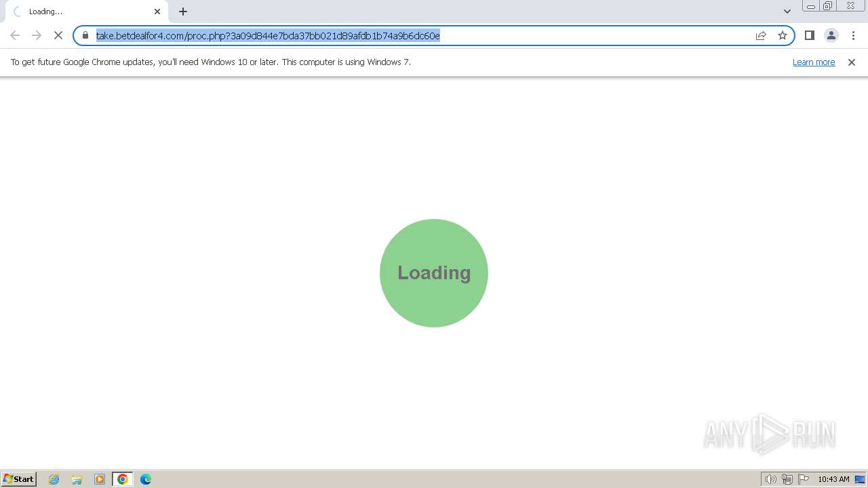Close the Loading tab

click(157, 12)
